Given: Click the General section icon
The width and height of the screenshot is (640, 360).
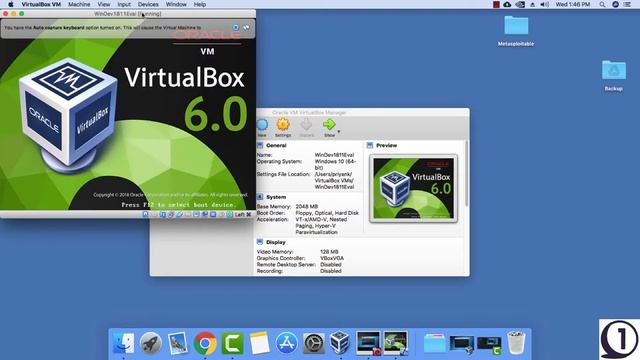Looking at the screenshot, I should (260, 145).
